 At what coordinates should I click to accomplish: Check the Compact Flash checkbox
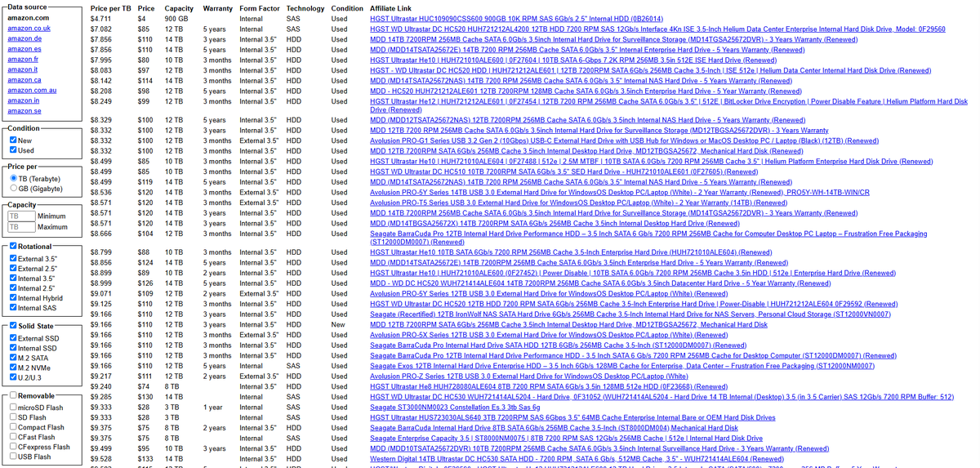(13, 427)
